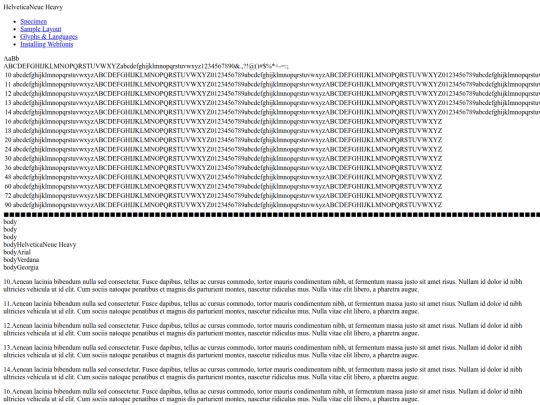Click the HelveticaNeue Heavy page title
The height and width of the screenshot is (405, 540).
coord(33,7)
